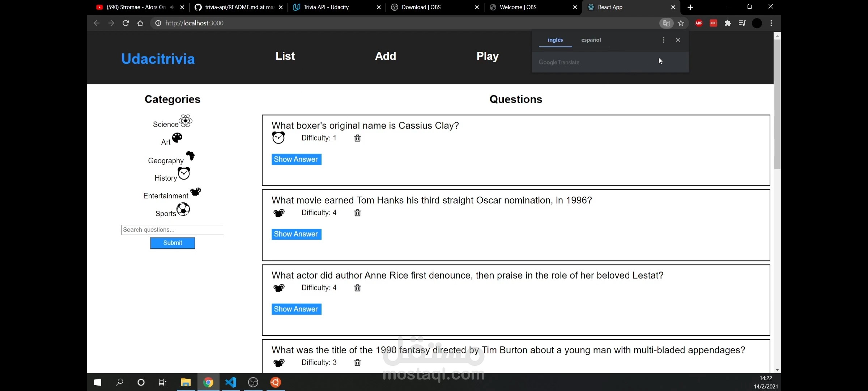Viewport: 868px width, 391px height.
Task: Pick the History alarm clock category icon
Action: tap(184, 174)
